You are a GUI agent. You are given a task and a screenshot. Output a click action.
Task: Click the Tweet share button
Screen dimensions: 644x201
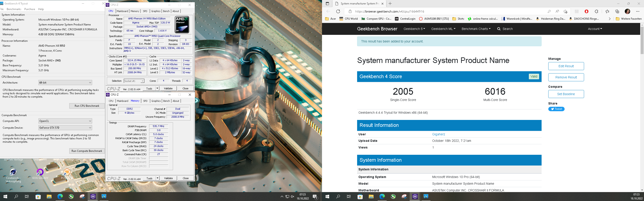pyautogui.click(x=556, y=109)
